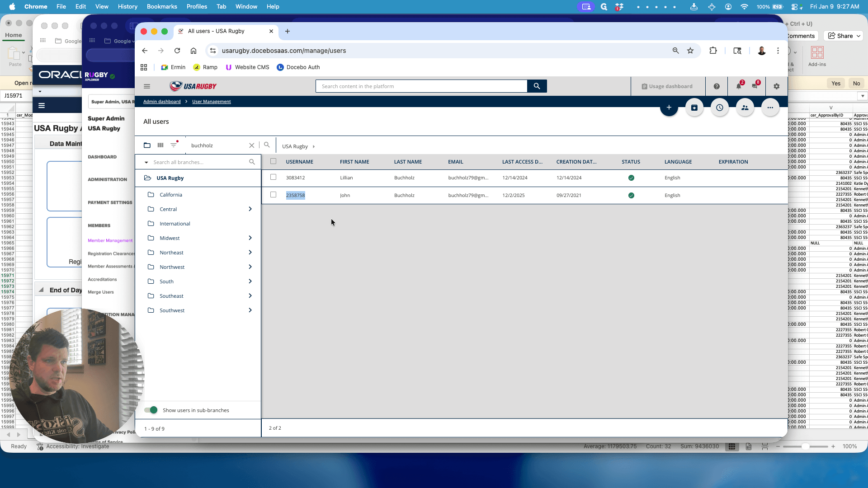868x488 pixels.
Task: Open the Docebo Auth bookmark
Action: 298,67
